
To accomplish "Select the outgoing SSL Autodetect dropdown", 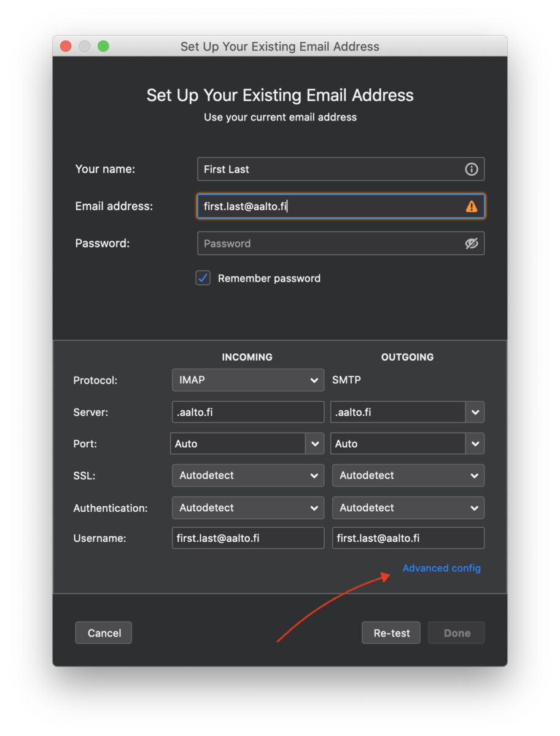I will pyautogui.click(x=408, y=476).
